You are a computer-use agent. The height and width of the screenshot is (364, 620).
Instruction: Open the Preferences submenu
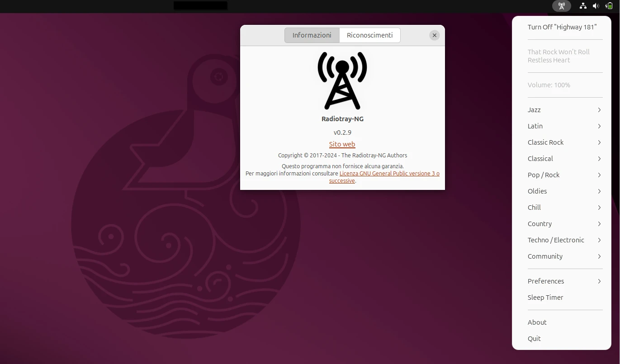coord(565,281)
